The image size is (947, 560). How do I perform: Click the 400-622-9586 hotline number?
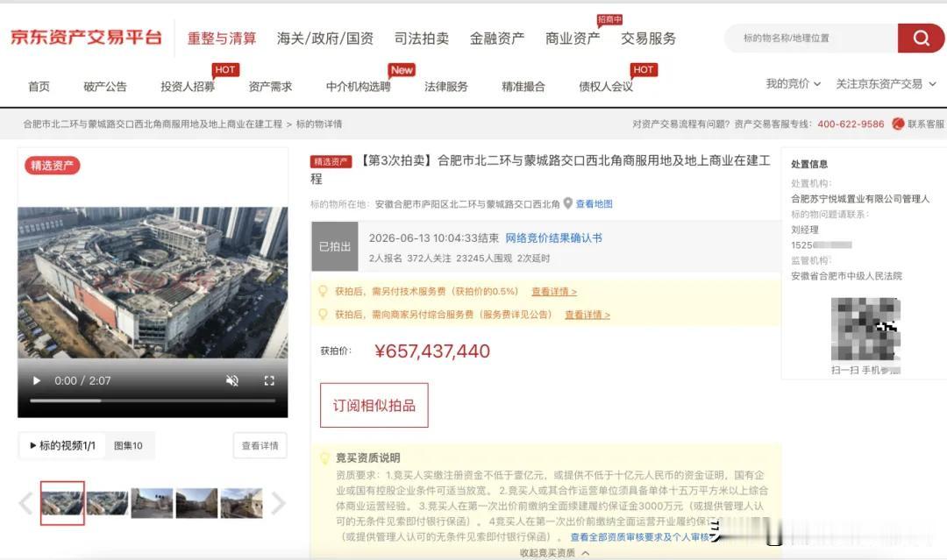[851, 124]
